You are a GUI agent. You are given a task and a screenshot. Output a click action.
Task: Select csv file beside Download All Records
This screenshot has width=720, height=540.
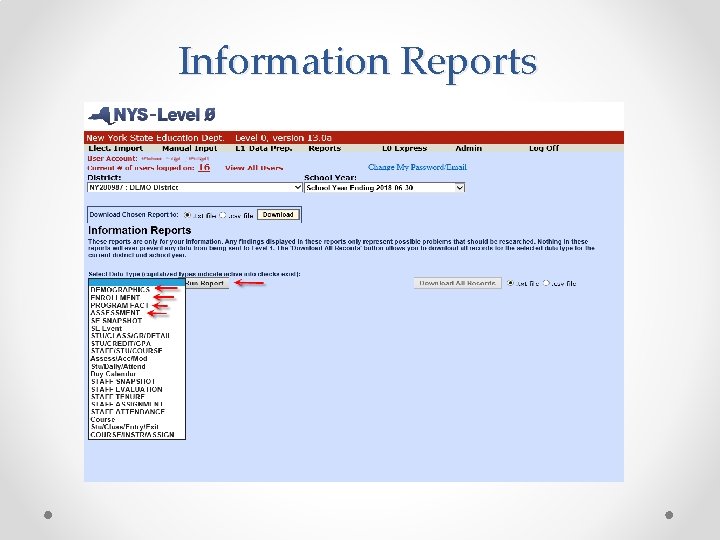coord(546,283)
